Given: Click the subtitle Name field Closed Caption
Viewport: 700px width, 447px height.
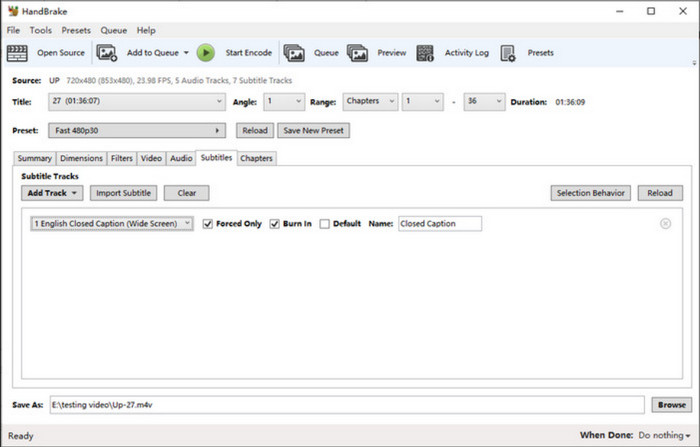Looking at the screenshot, I should tap(440, 224).
